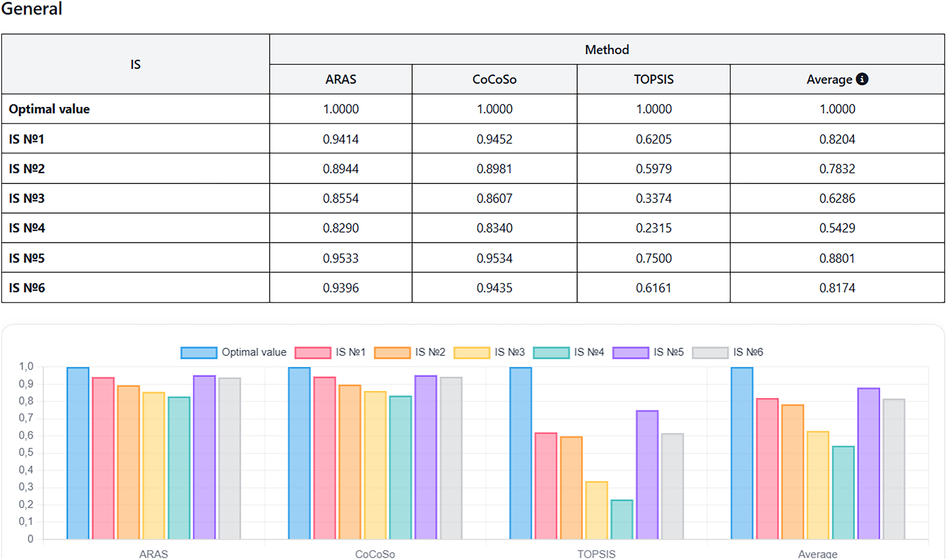Viewport: 947px width, 560px height.
Task: Click the pink IS №1 bar in ARAS group
Action: 103,458
